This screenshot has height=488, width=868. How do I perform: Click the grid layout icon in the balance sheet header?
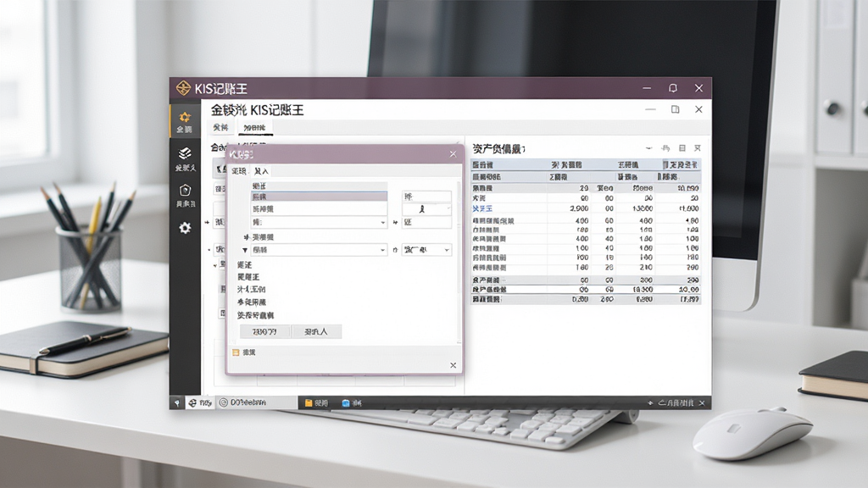682,148
